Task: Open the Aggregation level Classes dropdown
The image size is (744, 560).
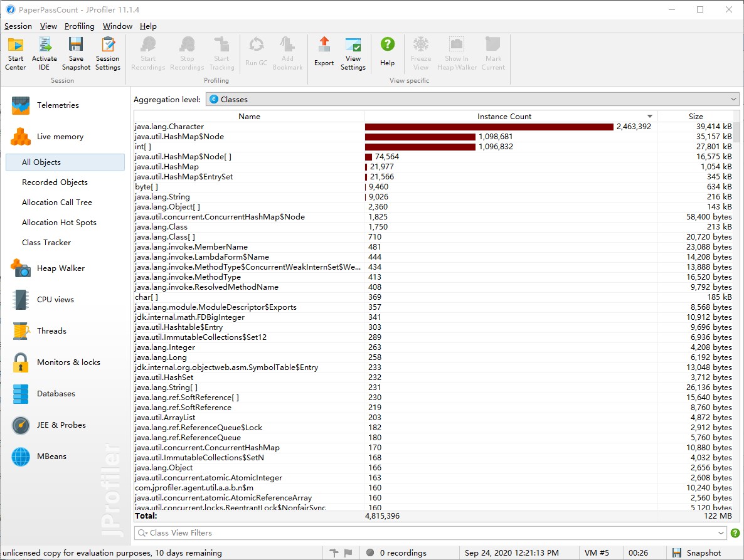Action: click(x=472, y=100)
